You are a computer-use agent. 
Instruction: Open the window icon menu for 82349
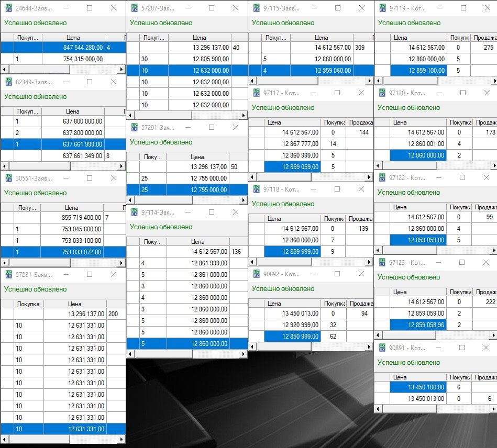(x=8, y=82)
